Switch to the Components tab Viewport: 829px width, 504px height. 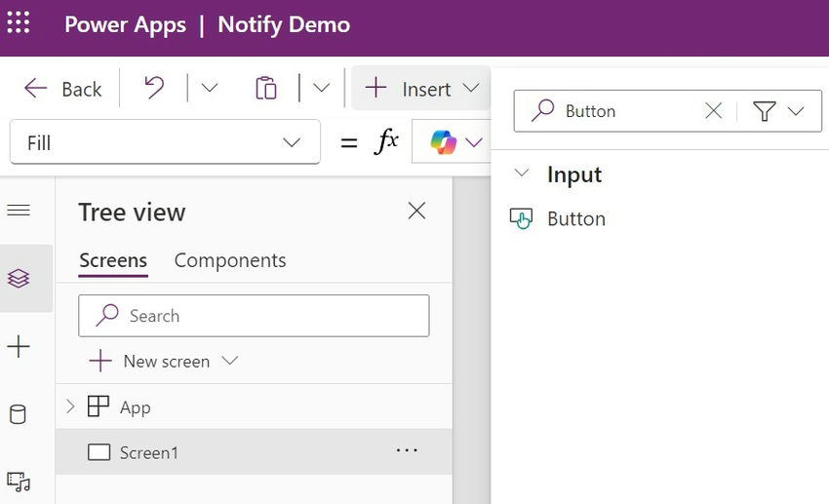230,260
